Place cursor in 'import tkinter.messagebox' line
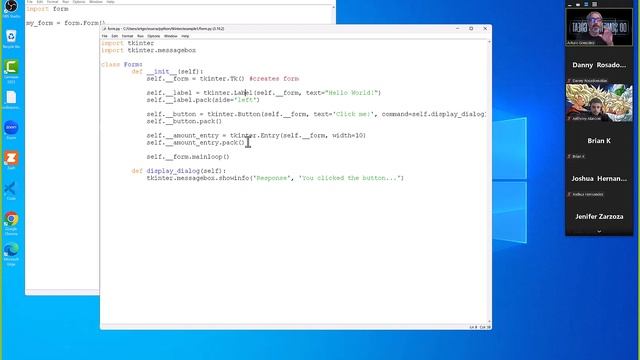The image size is (640, 360). pos(149,50)
